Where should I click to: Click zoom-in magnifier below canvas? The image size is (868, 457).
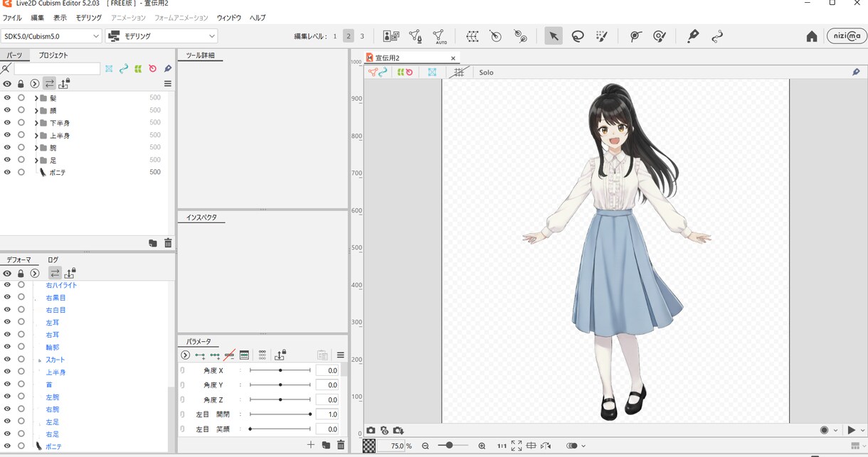click(482, 446)
